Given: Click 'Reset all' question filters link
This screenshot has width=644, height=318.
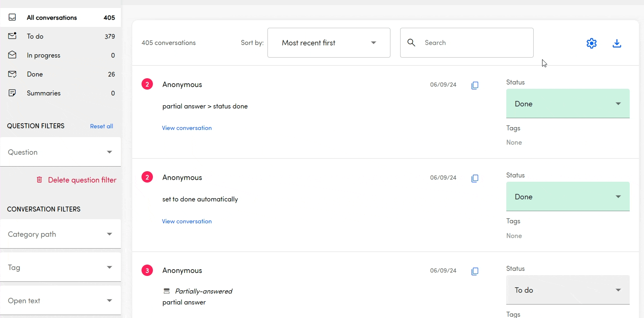Looking at the screenshot, I should 102,126.
